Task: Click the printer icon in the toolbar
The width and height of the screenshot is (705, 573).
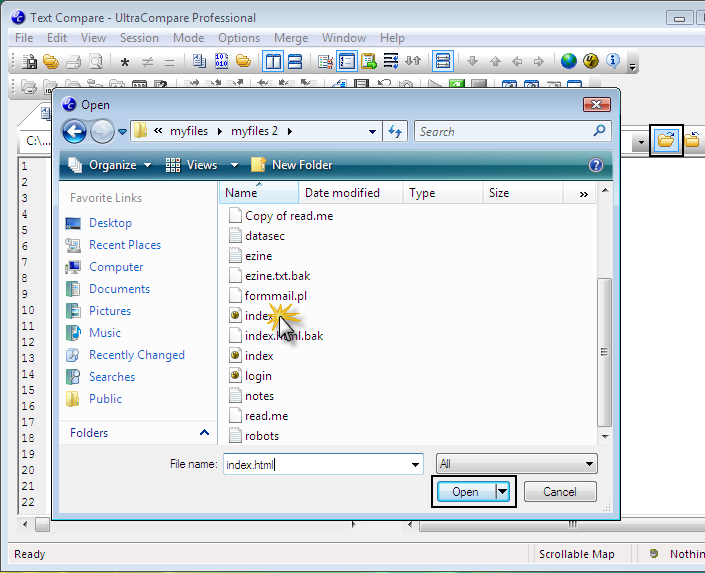Action: click(x=73, y=61)
